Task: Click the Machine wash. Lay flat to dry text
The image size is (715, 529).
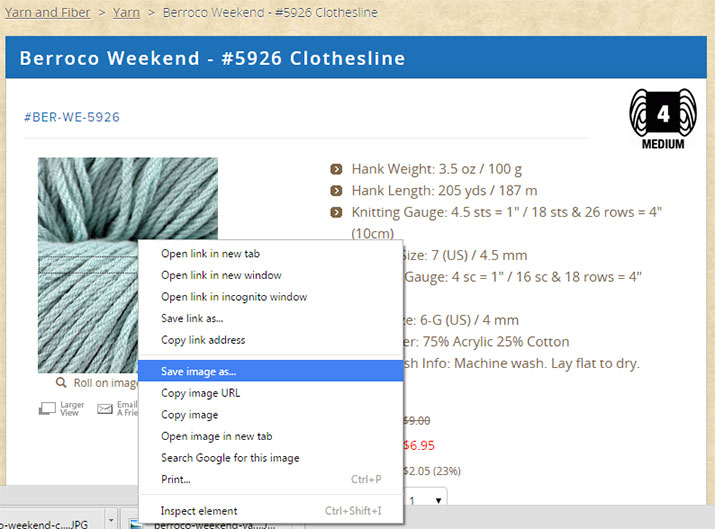Action: click(547, 363)
